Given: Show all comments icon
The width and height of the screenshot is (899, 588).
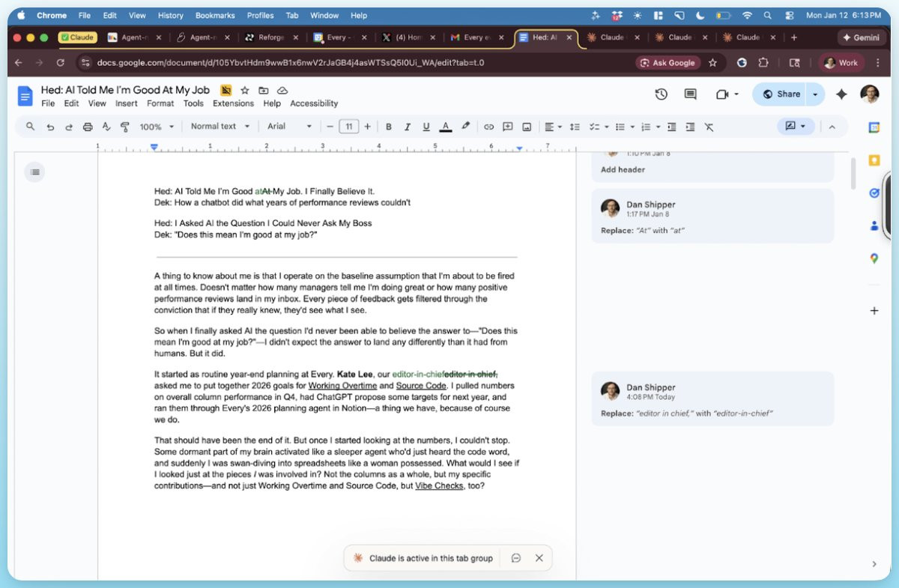Looking at the screenshot, I should click(691, 94).
